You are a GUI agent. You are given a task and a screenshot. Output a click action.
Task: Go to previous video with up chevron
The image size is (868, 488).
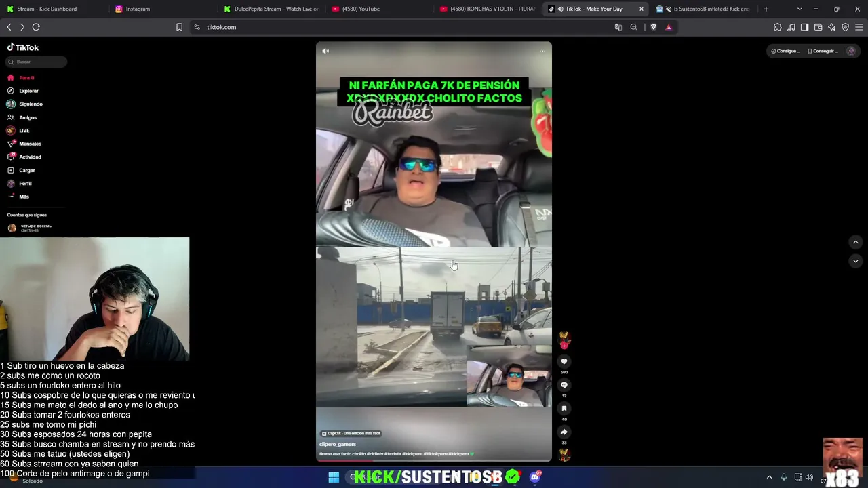[x=855, y=242]
